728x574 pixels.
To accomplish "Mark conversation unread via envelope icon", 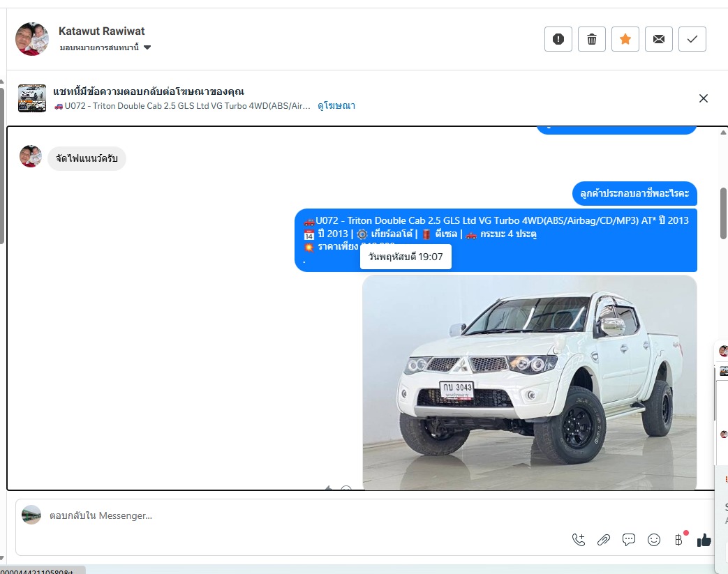I will 658,39.
